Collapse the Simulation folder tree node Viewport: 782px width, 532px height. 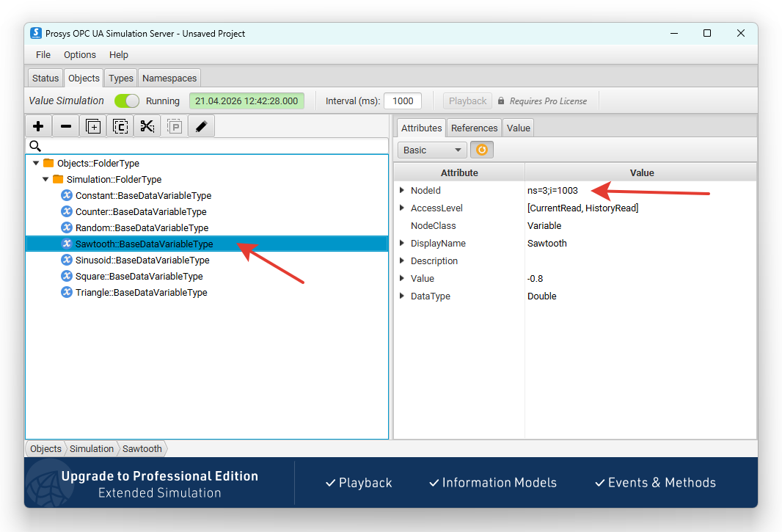coord(45,179)
